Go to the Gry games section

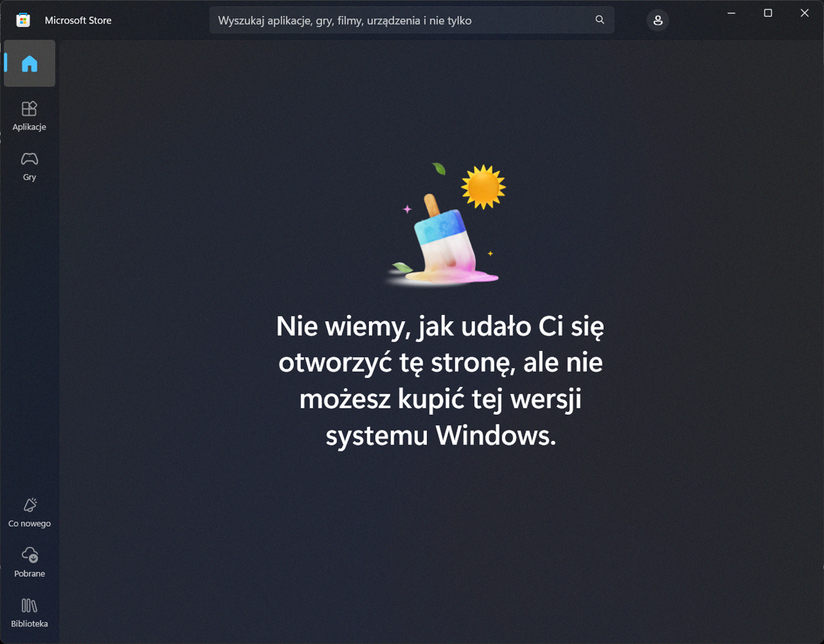30,166
